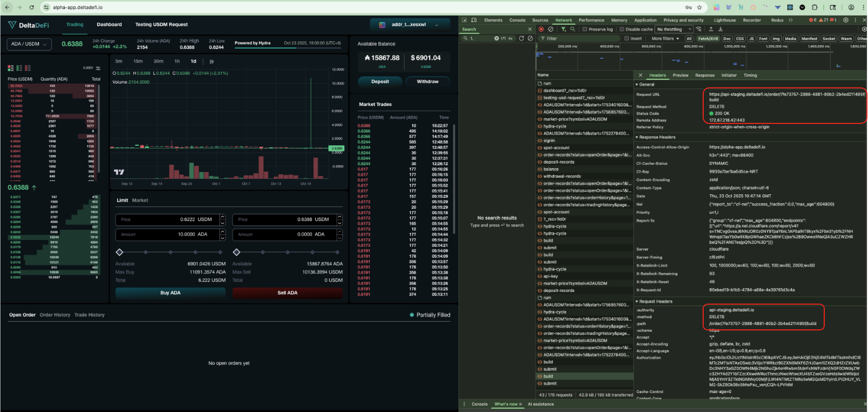Click the stop recording network log icon

(x=541, y=29)
